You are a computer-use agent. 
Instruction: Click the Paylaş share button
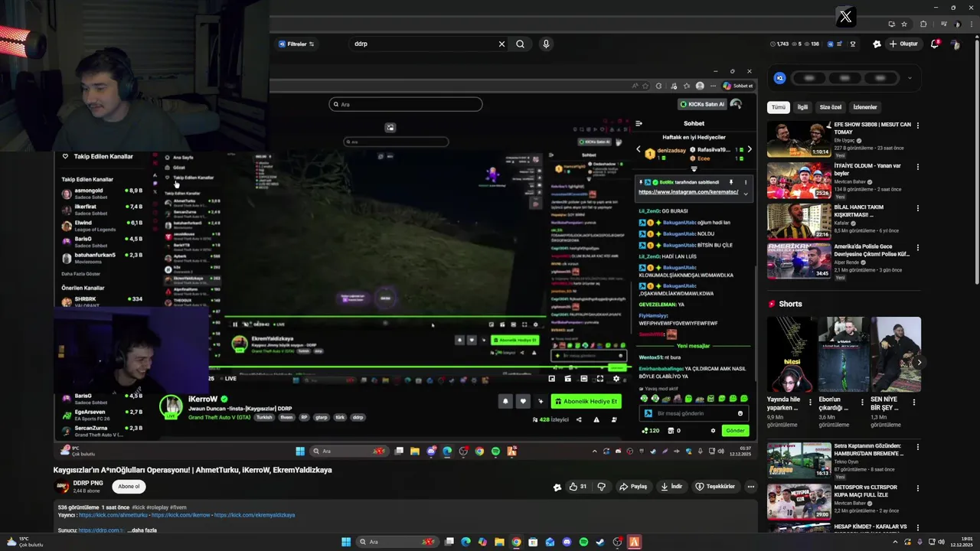(633, 487)
